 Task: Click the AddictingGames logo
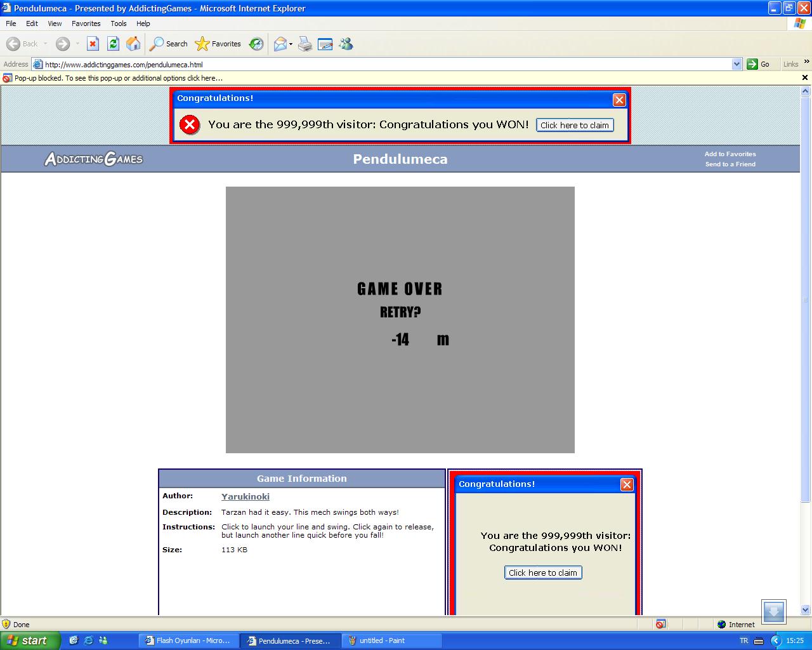94,159
